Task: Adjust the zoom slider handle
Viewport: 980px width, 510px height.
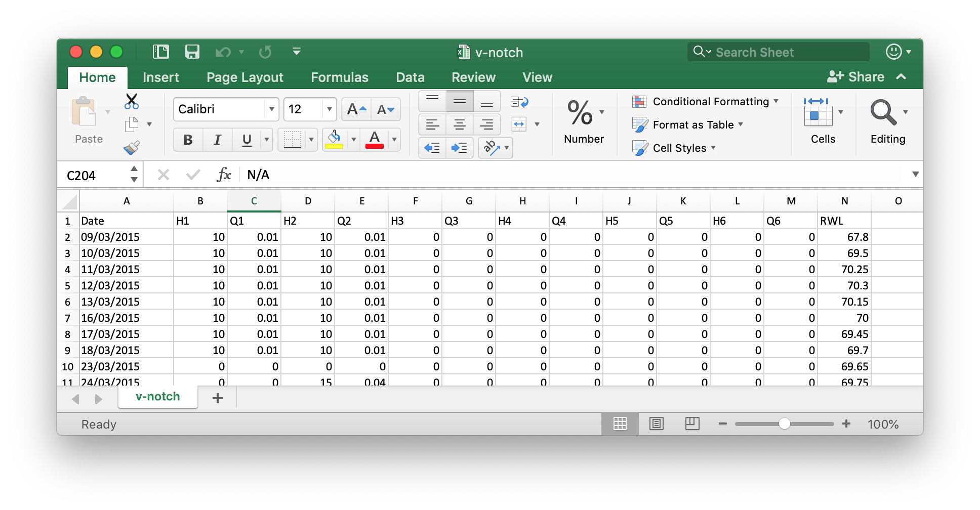Action: click(784, 424)
